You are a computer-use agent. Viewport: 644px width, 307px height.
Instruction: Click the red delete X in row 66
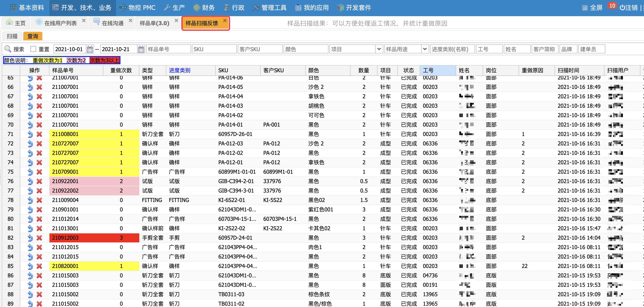[39, 87]
